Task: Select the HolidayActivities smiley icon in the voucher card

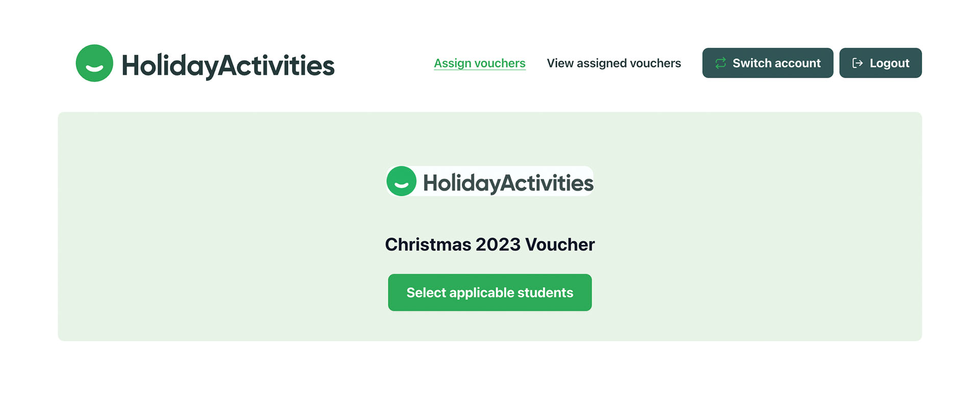Action: pyautogui.click(x=401, y=181)
